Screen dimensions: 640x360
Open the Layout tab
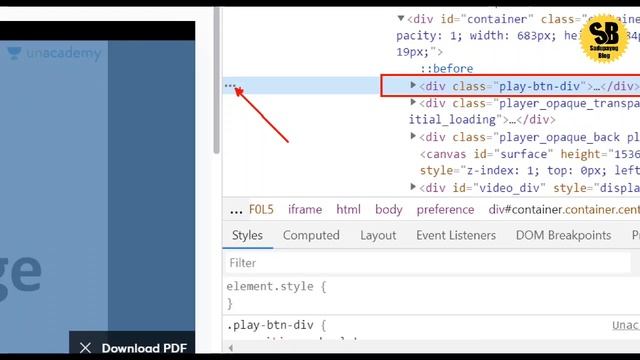(x=378, y=235)
